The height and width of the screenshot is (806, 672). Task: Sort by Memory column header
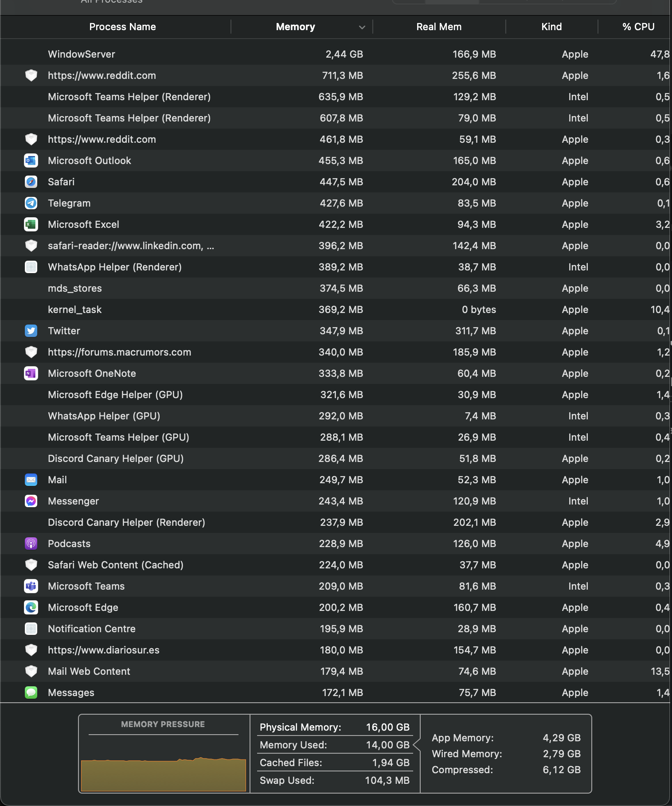295,27
